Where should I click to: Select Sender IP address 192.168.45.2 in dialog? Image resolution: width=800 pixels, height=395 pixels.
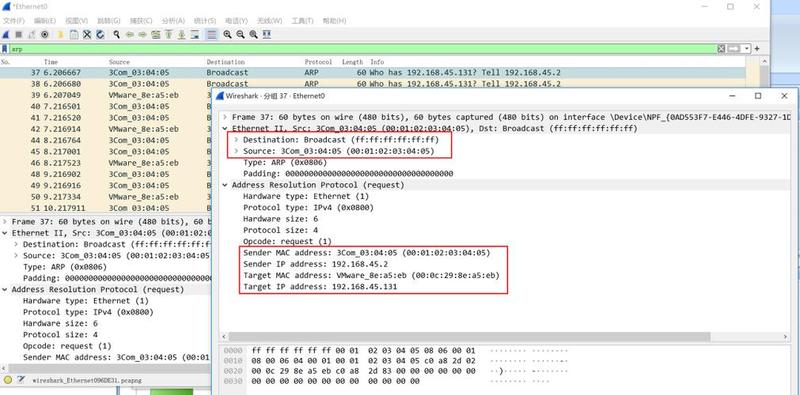[x=315, y=264]
